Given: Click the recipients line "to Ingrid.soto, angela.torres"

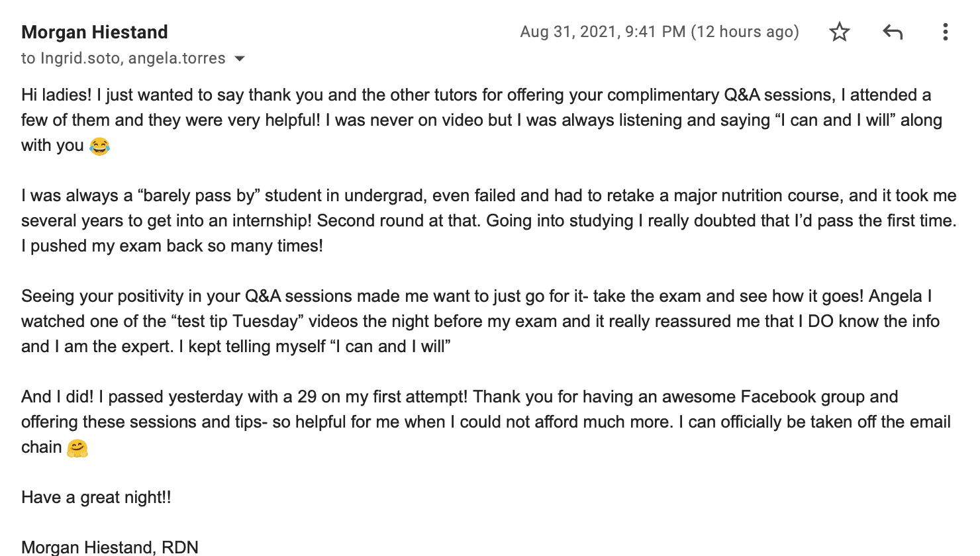Looking at the screenshot, I should click(123, 58).
